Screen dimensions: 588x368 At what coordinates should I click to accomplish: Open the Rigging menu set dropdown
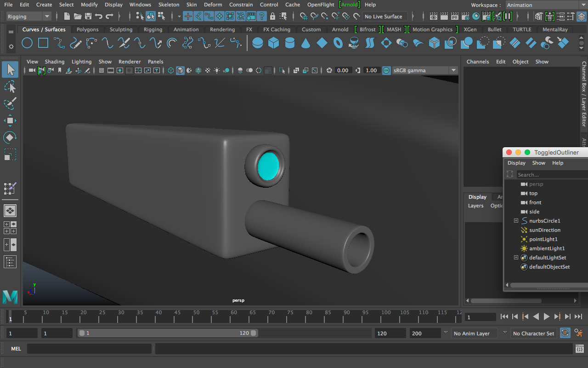pyautogui.click(x=28, y=17)
